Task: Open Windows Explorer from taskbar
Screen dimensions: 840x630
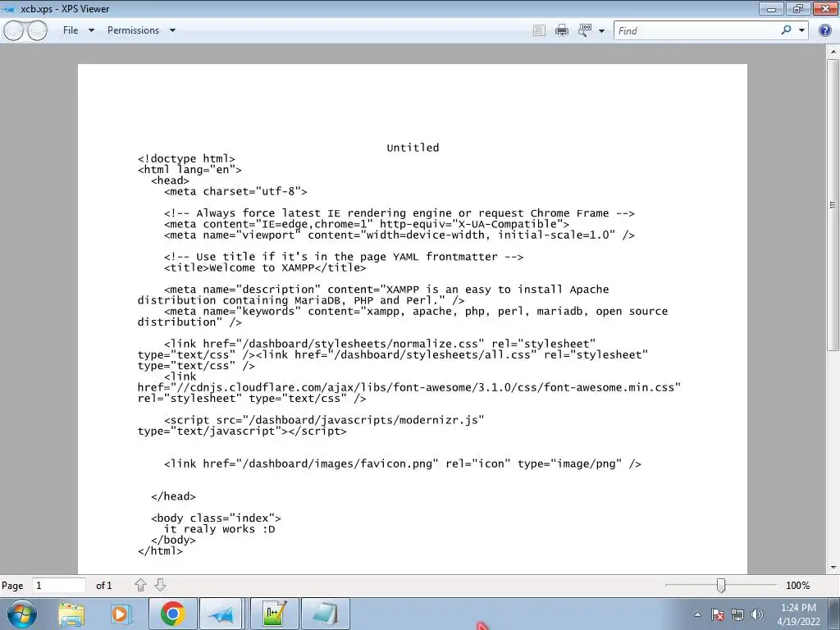Action: (72, 614)
